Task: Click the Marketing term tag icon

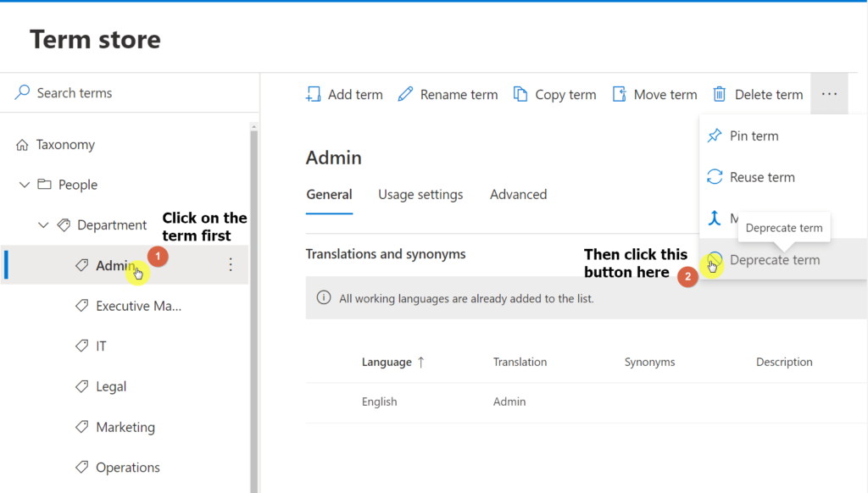Action: (x=82, y=427)
